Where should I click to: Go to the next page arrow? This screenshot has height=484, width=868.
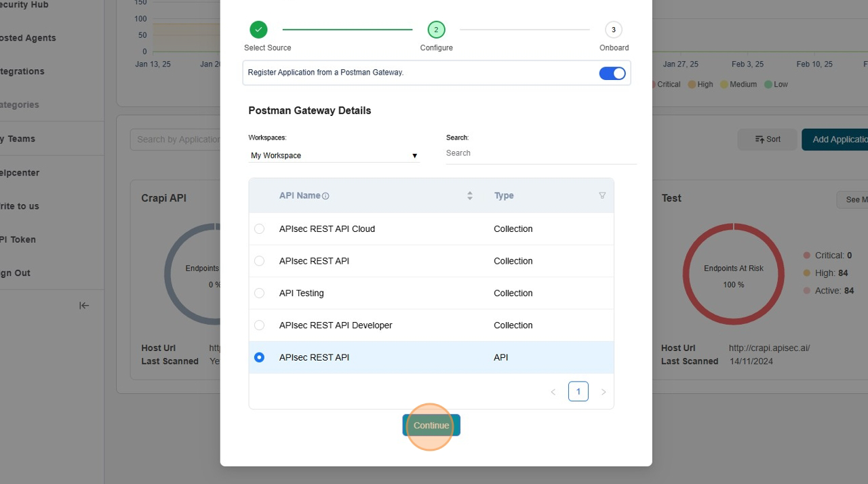click(x=604, y=392)
